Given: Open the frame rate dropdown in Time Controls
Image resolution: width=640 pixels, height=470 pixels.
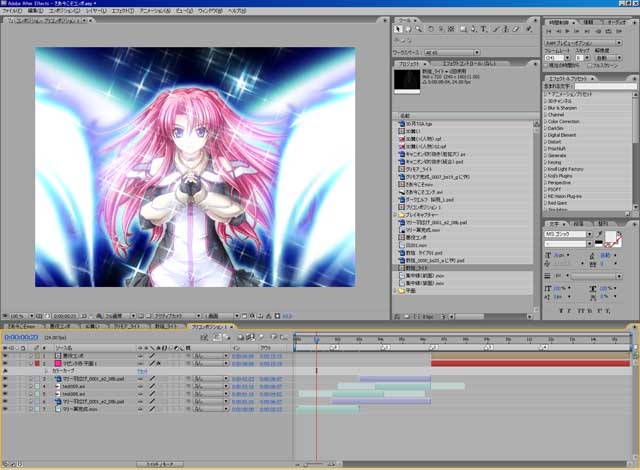Looking at the screenshot, I should [567, 58].
